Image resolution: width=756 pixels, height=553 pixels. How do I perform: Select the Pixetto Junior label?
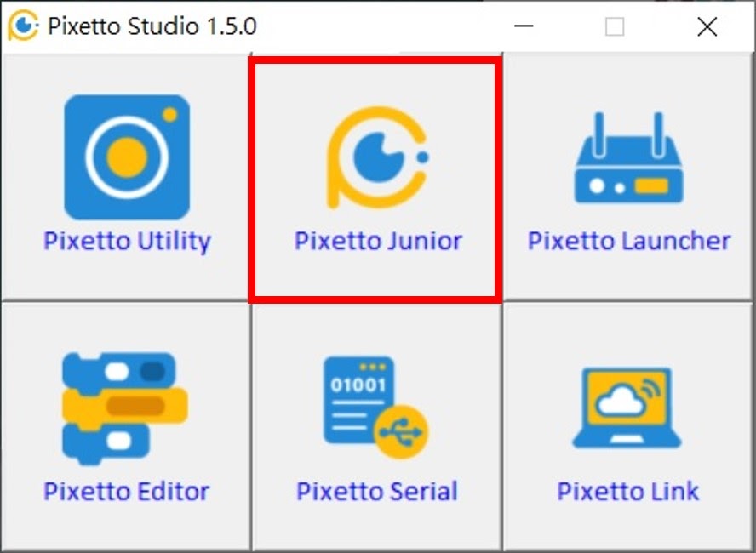[x=379, y=241]
